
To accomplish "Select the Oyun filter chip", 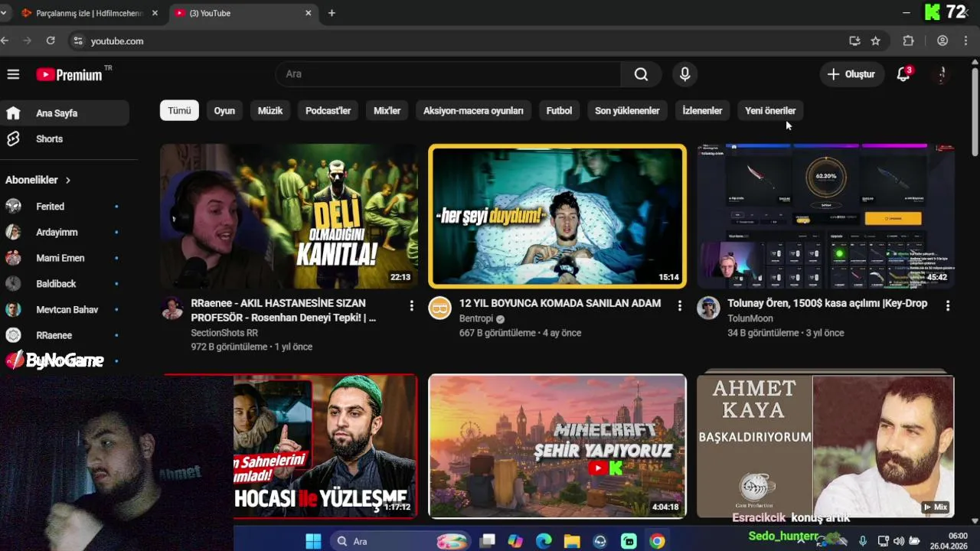I will [x=224, y=111].
